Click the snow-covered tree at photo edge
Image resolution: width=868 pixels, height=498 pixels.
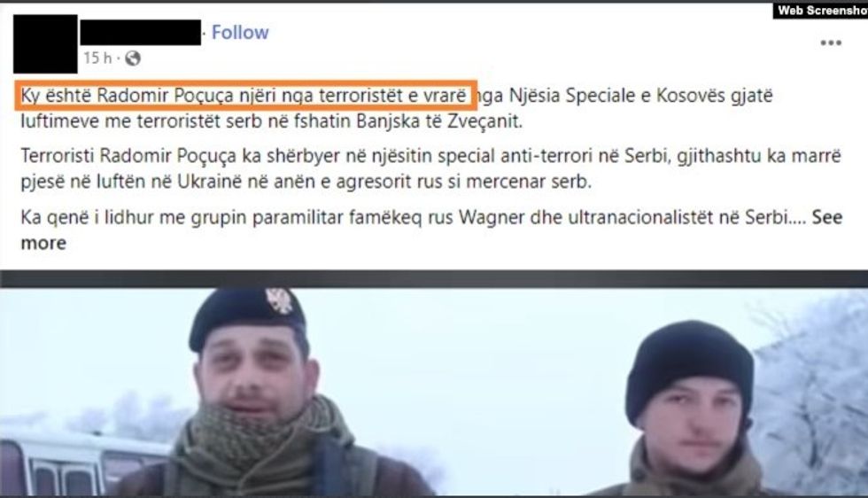pyautogui.click(x=814, y=399)
